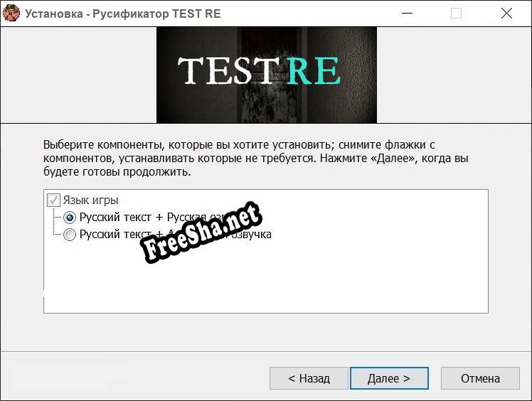Image resolution: width=532 pixels, height=401 pixels.
Task: Select Русский текст + Русская озвучка radio button
Action: (70, 218)
